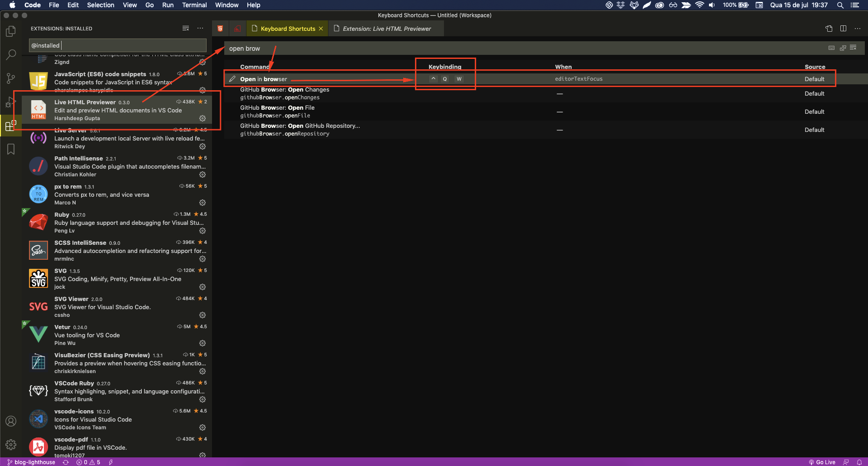Click the Clear Keybindings Search Input icon
Image resolution: width=868 pixels, height=466 pixels.
point(853,48)
